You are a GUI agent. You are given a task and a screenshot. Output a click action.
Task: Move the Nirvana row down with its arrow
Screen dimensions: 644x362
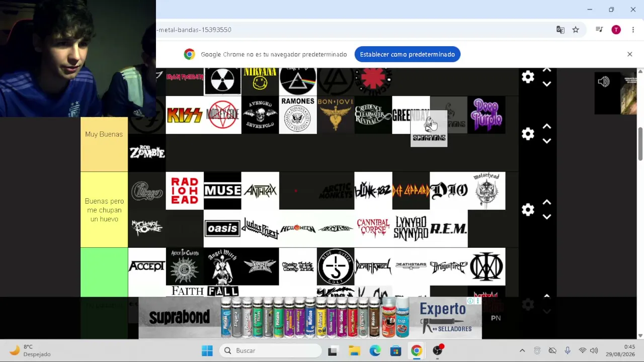tap(547, 84)
